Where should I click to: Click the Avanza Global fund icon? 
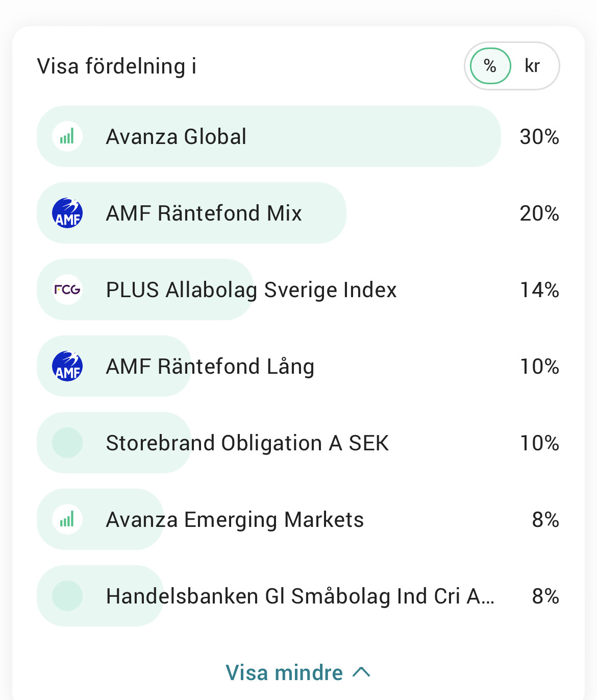[67, 136]
